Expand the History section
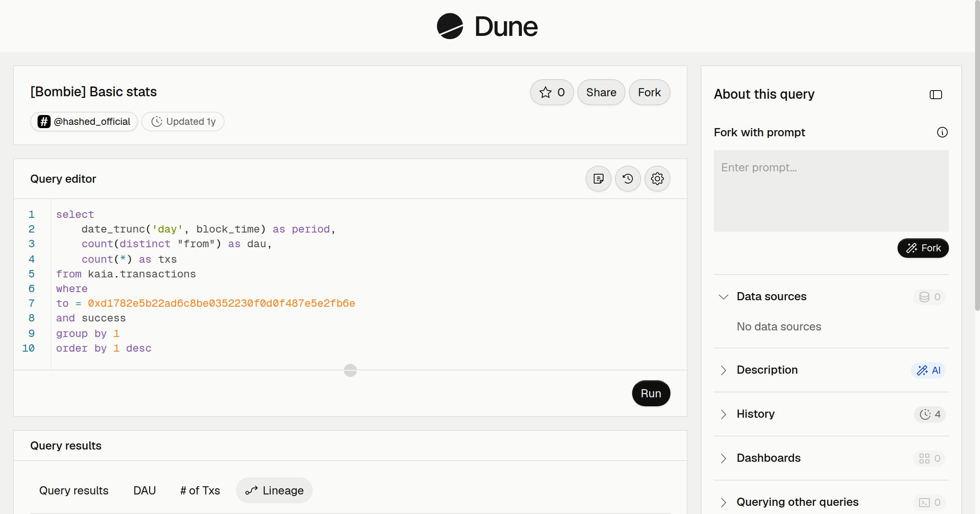The height and width of the screenshot is (514, 980). (723, 414)
